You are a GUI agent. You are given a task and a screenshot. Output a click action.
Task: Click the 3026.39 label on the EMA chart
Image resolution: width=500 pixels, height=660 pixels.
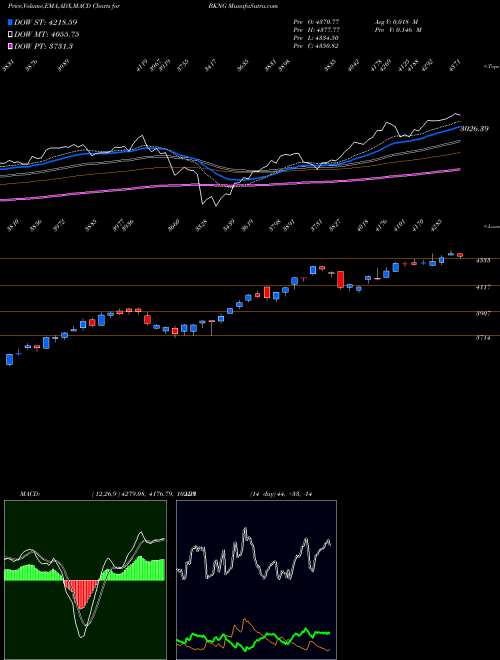coord(474,128)
